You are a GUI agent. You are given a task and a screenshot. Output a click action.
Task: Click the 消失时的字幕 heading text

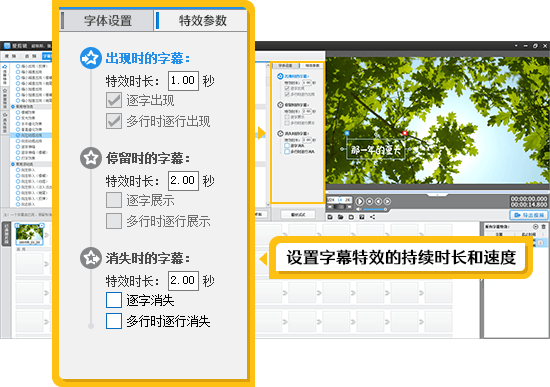(147, 258)
